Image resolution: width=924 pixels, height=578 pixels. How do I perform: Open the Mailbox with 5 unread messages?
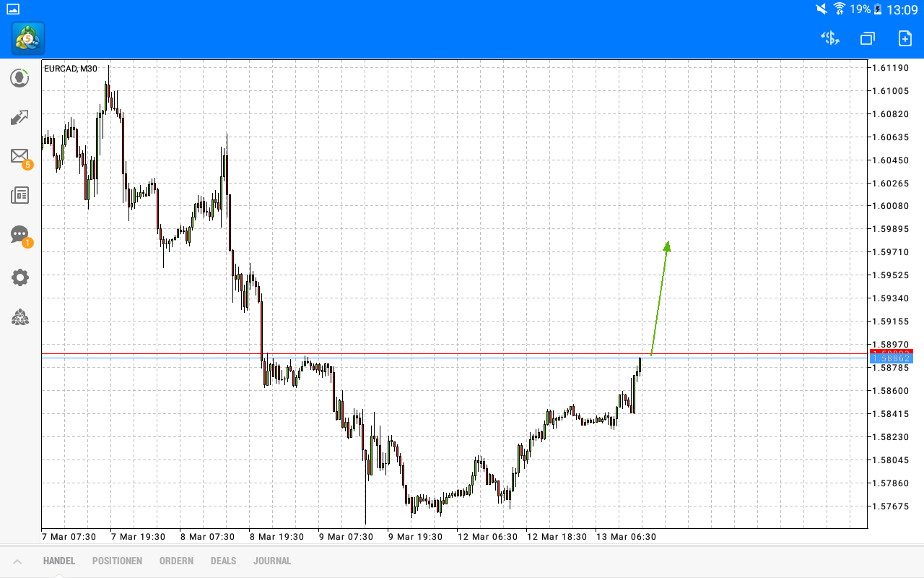coord(19,156)
